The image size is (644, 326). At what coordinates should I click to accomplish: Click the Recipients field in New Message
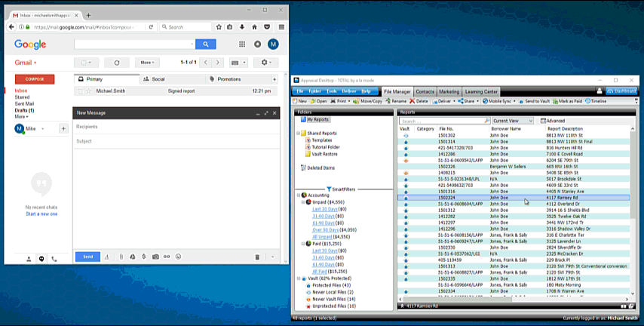[176, 127]
